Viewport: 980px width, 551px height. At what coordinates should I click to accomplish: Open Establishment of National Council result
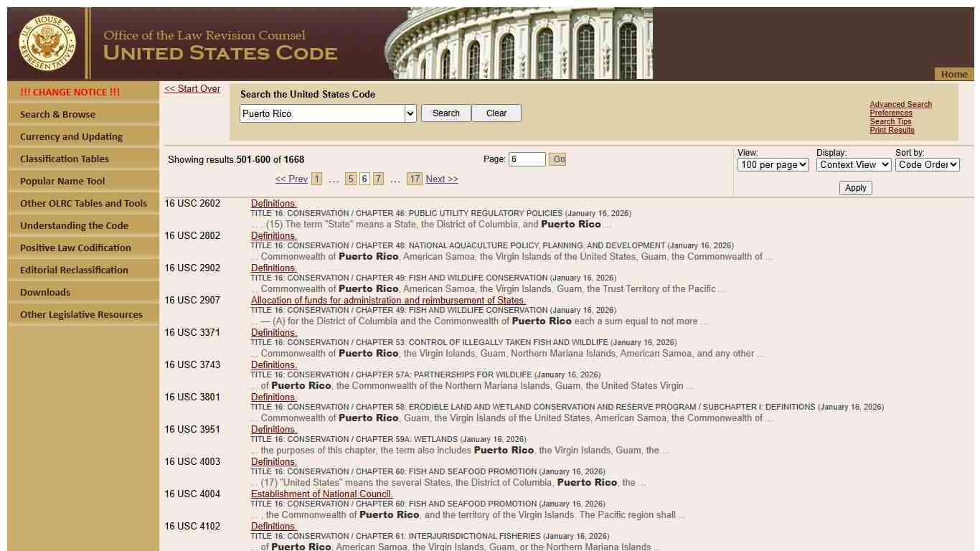point(321,494)
